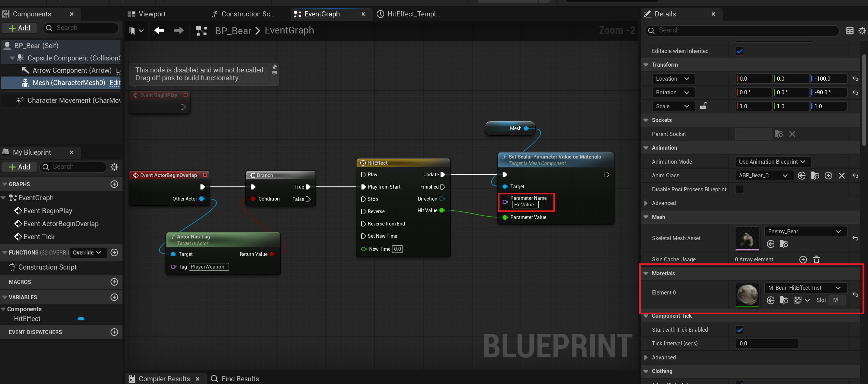Click the back navigation arrow in EventGraph
The image size is (868, 384).
159,30
